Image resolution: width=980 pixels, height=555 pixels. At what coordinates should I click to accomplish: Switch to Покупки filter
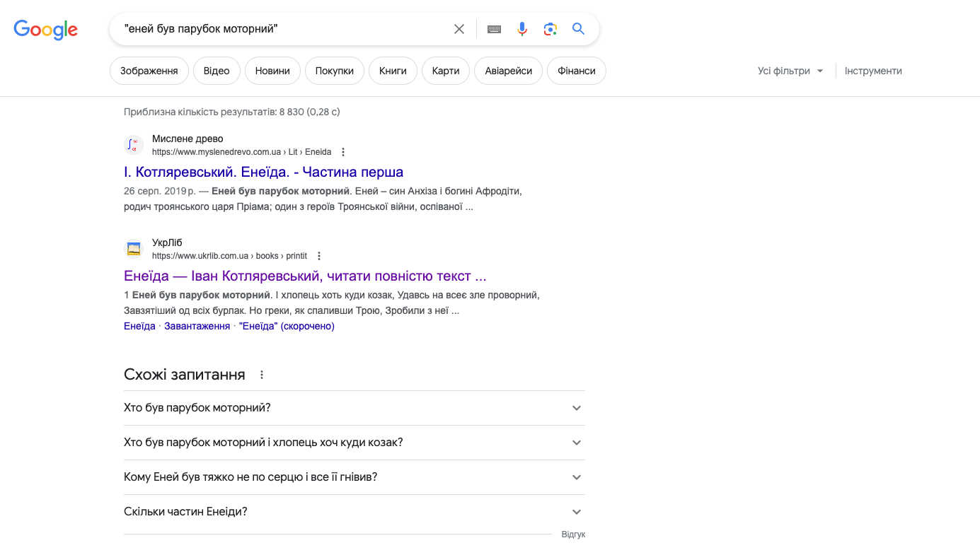tap(335, 71)
